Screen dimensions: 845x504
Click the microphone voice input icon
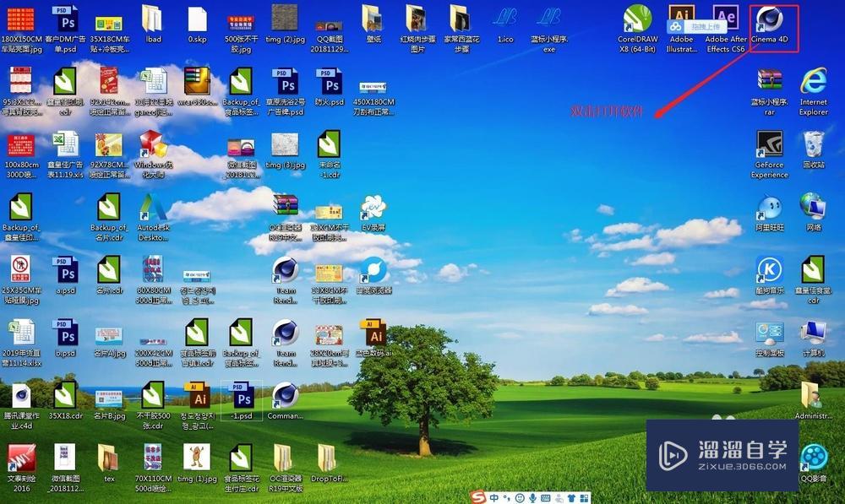533,498
